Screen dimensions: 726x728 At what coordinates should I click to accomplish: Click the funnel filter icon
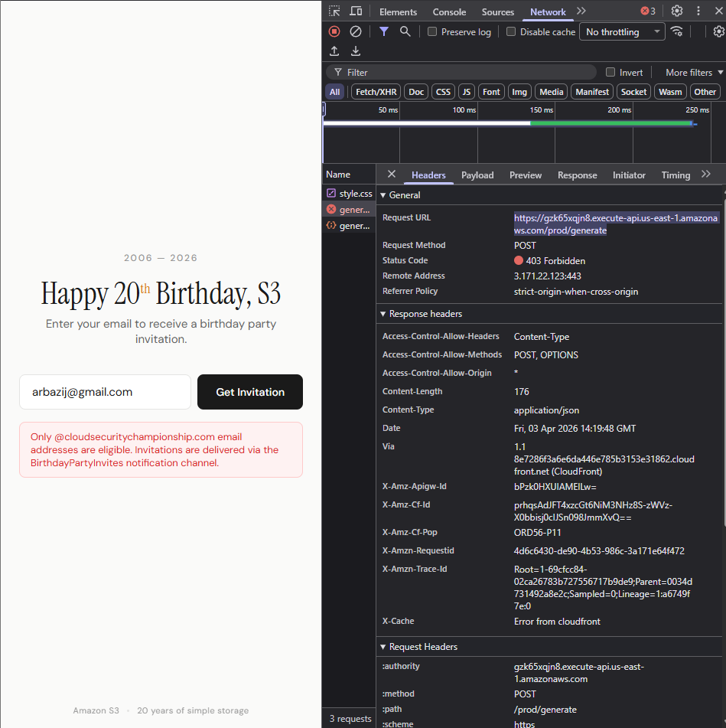(384, 31)
